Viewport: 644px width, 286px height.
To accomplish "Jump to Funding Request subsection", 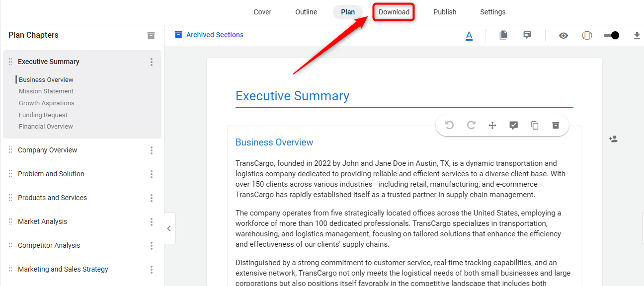I will pyautogui.click(x=43, y=115).
